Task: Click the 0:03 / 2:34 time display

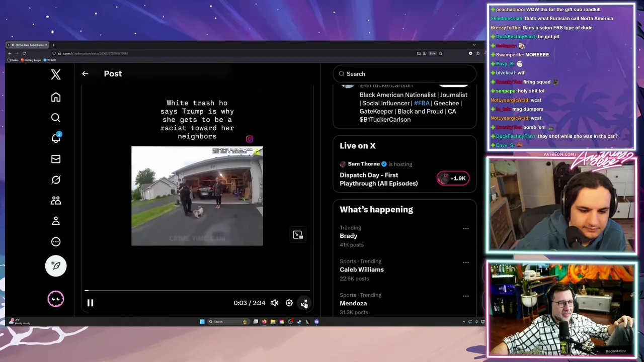Action: (x=249, y=303)
